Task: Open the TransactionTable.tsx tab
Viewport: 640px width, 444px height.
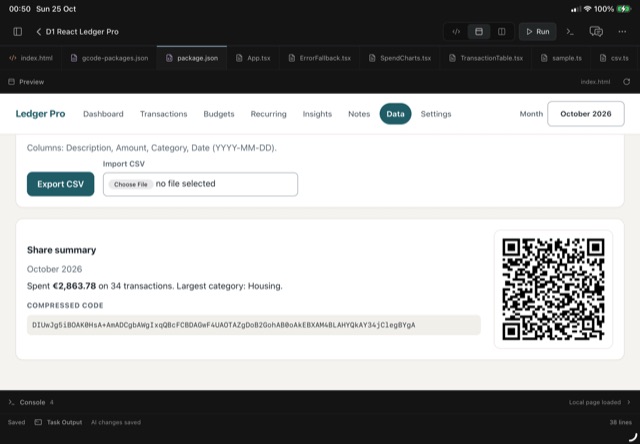Action: point(486,58)
